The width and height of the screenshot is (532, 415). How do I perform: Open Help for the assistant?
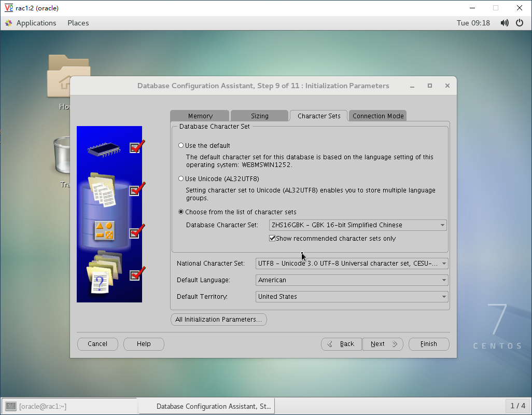click(x=144, y=344)
